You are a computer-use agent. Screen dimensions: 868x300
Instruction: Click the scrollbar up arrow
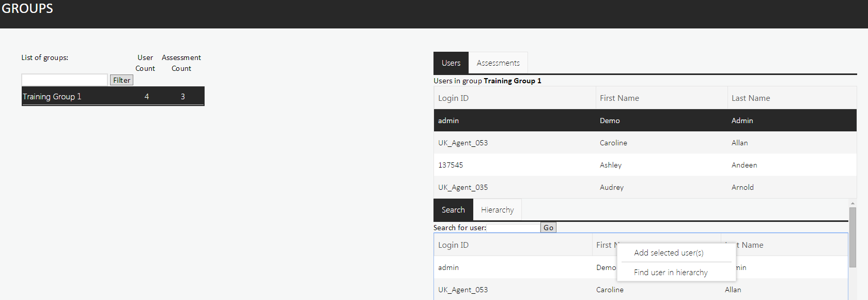click(853, 203)
